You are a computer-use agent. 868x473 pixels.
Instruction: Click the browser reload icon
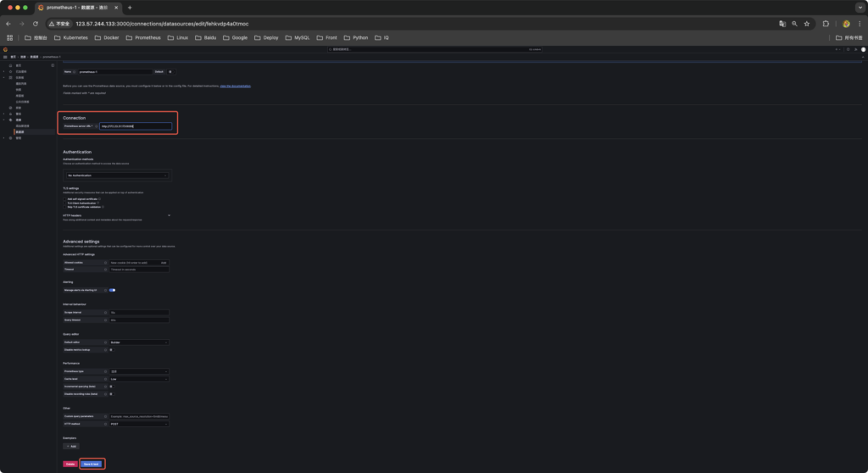click(35, 24)
